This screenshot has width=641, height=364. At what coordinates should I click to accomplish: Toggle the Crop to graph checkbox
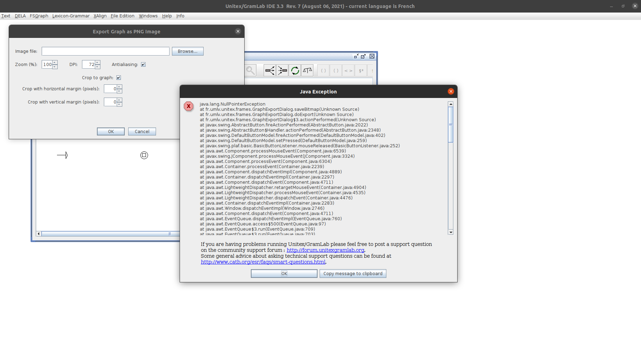tap(118, 78)
